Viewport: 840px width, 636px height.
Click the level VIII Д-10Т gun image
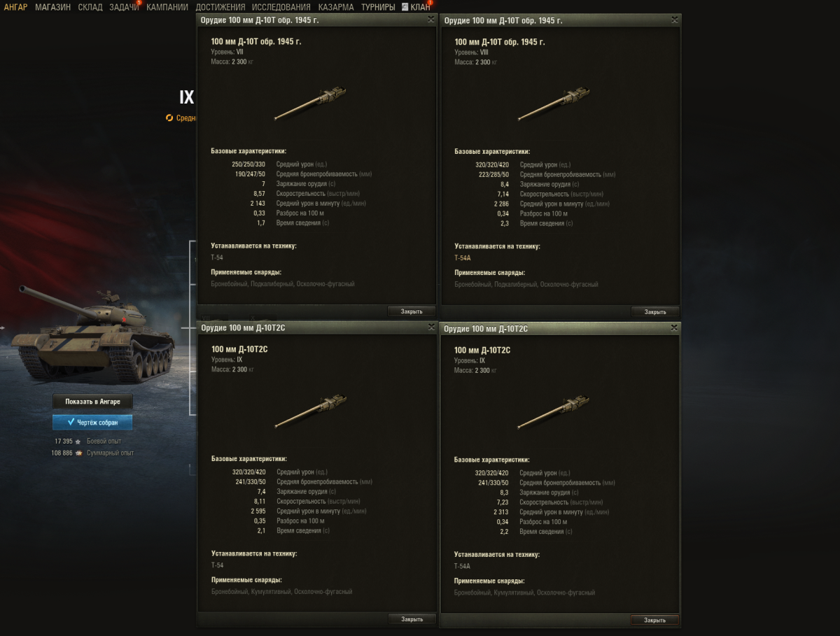point(554,104)
